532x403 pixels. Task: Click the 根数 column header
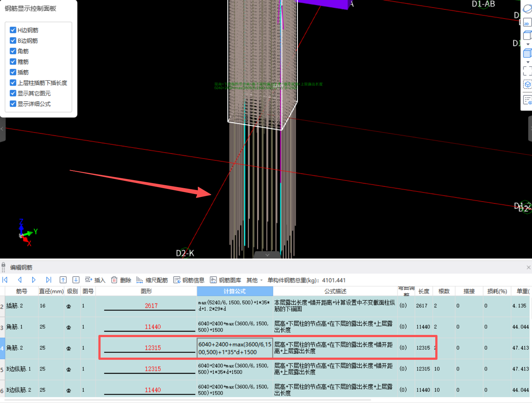(444, 291)
